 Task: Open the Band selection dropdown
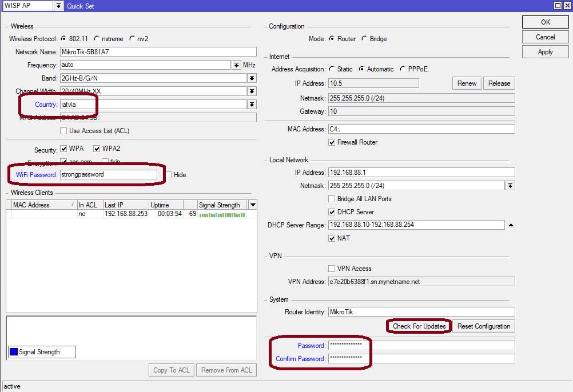[252, 78]
